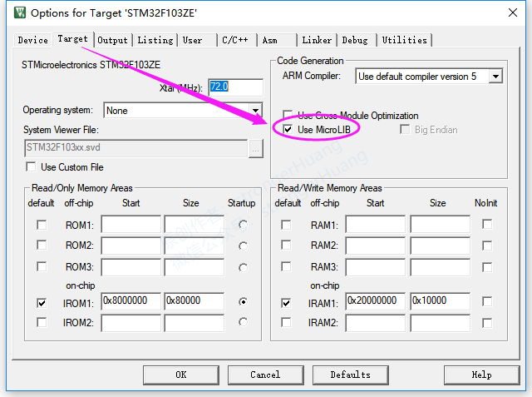532x397 pixels.
Task: Go to the Listing tab
Action: tap(155, 40)
